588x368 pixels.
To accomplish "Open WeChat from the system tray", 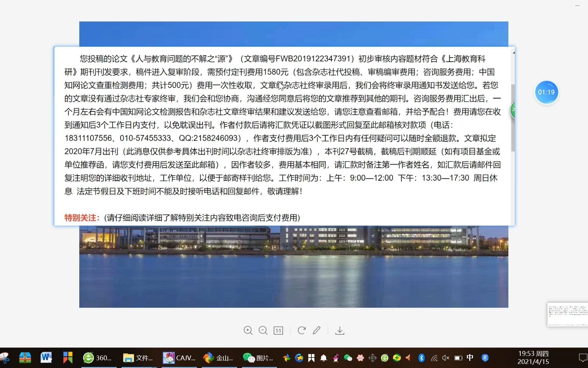I will click(x=347, y=358).
